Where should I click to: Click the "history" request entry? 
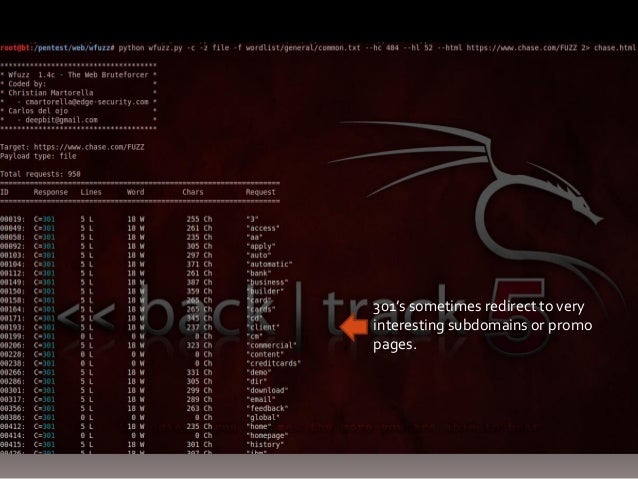[265, 444]
